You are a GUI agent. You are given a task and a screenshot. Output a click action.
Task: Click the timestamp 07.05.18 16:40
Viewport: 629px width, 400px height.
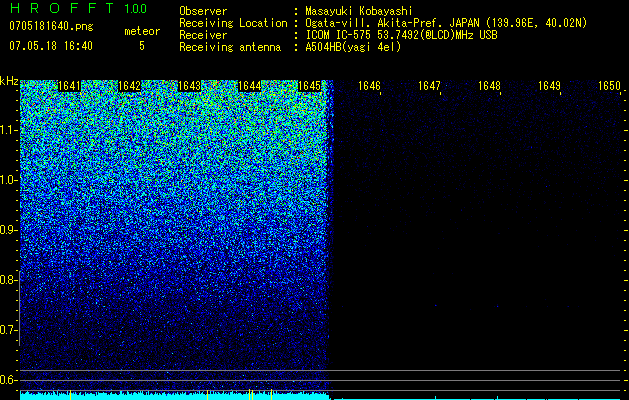click(x=51, y=46)
